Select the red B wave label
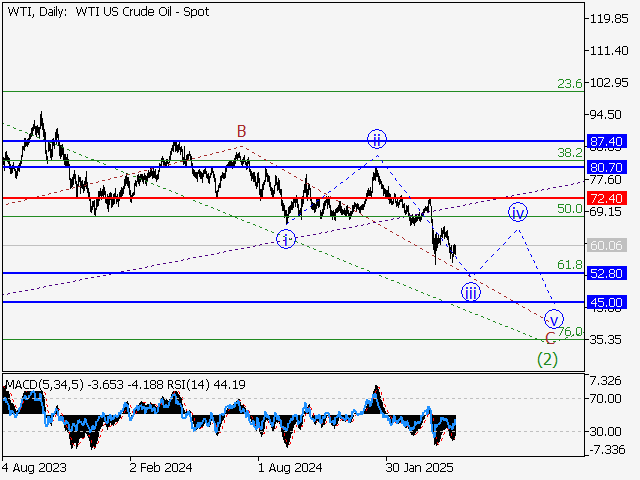This screenshot has width=640, height=480. (241, 131)
